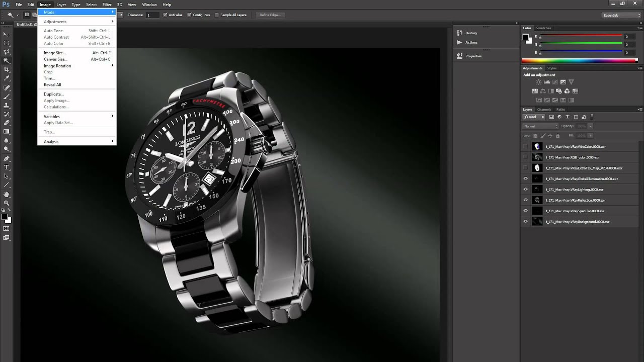Viewport: 644px width, 362px height.
Task: Select the Pen tool
Action: [7, 158]
